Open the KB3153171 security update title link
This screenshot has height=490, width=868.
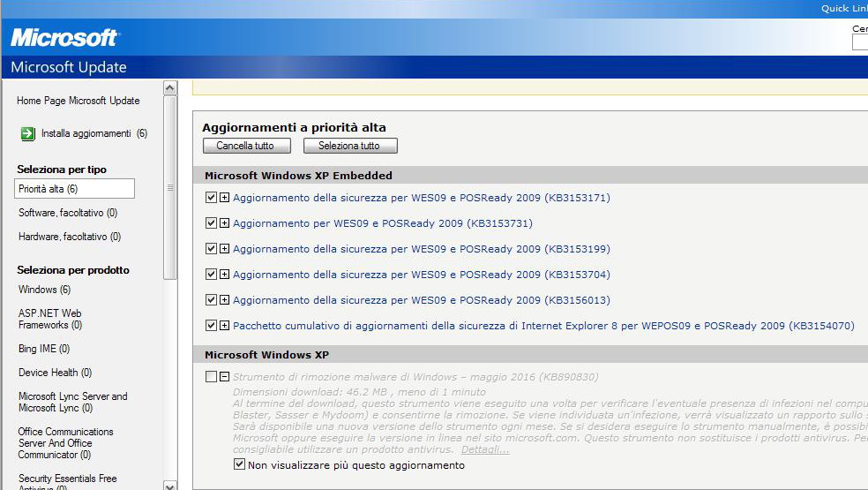[x=422, y=198]
